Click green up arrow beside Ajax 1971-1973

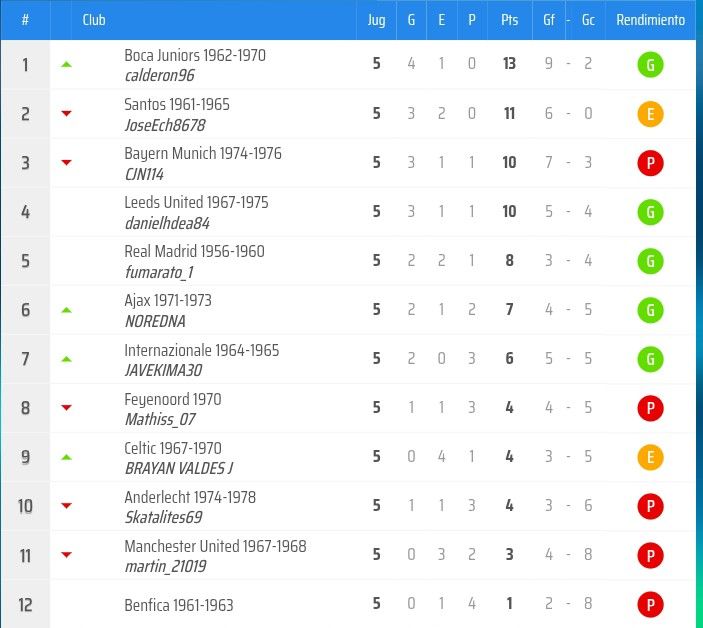pyautogui.click(x=66, y=310)
